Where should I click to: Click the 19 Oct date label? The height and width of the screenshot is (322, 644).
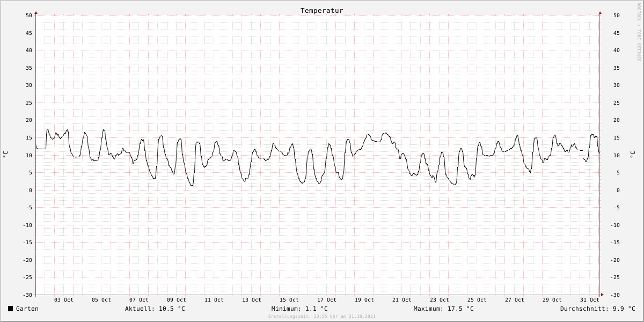tap(364, 300)
